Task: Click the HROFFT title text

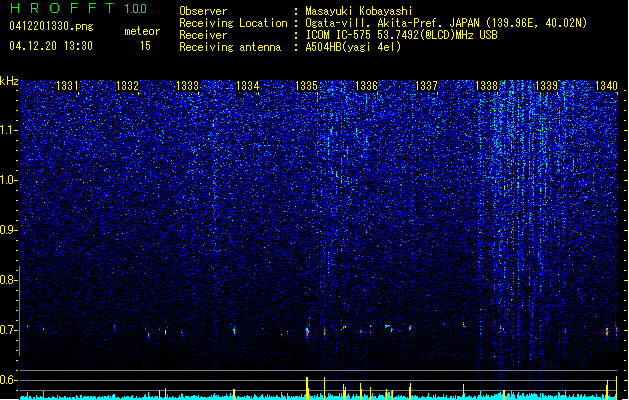Action: [62, 8]
